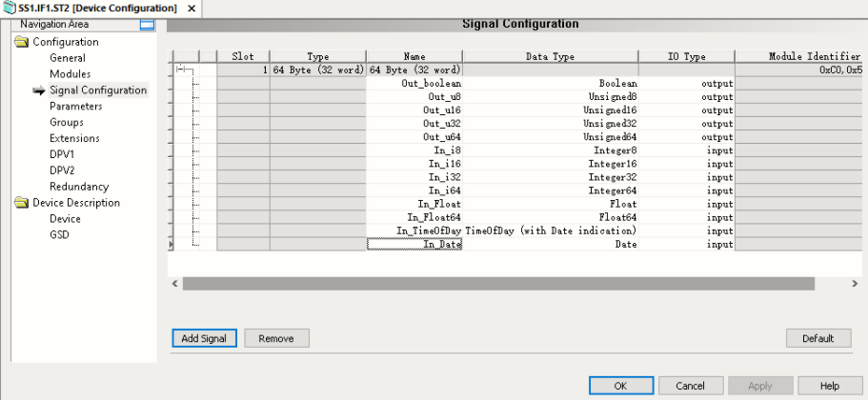Select the Out_u32 signal name cell
Screen dimensions: 868x400
point(414,124)
